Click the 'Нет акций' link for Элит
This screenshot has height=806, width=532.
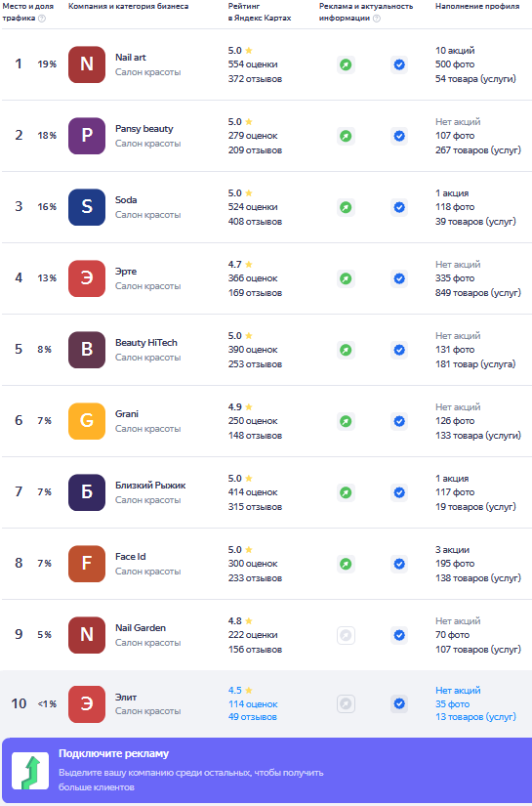[458, 691]
